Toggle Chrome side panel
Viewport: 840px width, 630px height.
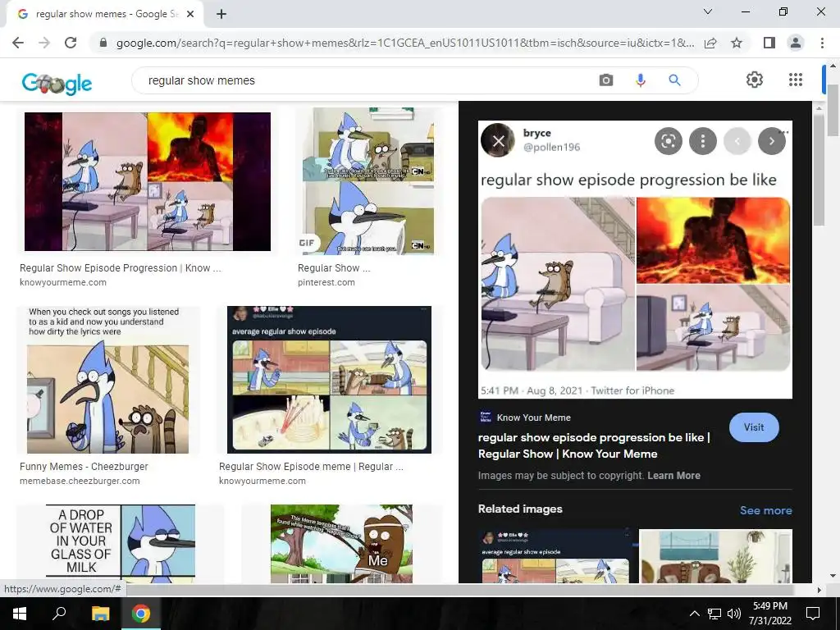tap(769, 43)
